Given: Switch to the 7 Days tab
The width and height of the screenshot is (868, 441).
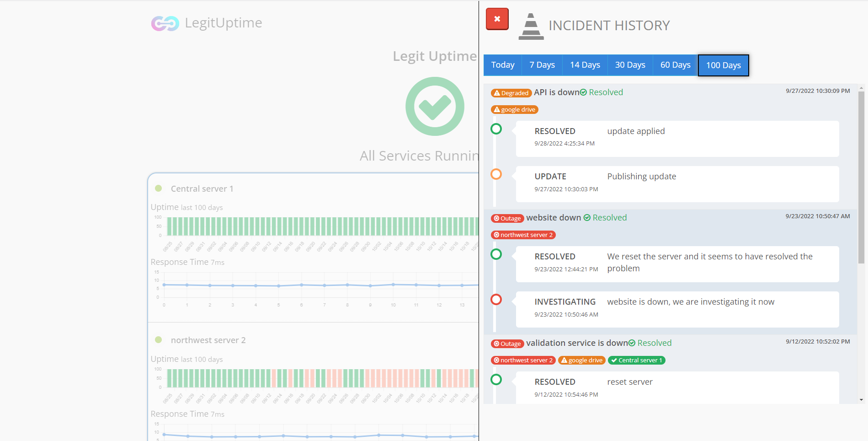Looking at the screenshot, I should tap(542, 65).
